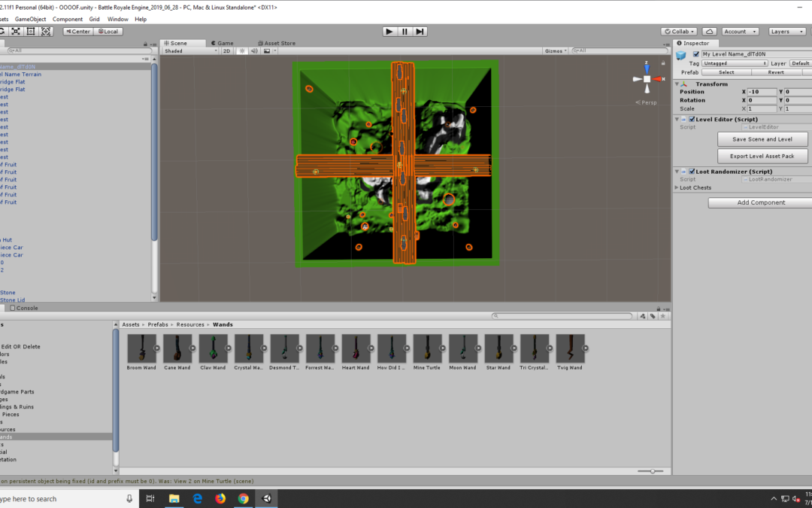This screenshot has height=508, width=812.
Task: Click the Add Component button
Action: point(761,202)
